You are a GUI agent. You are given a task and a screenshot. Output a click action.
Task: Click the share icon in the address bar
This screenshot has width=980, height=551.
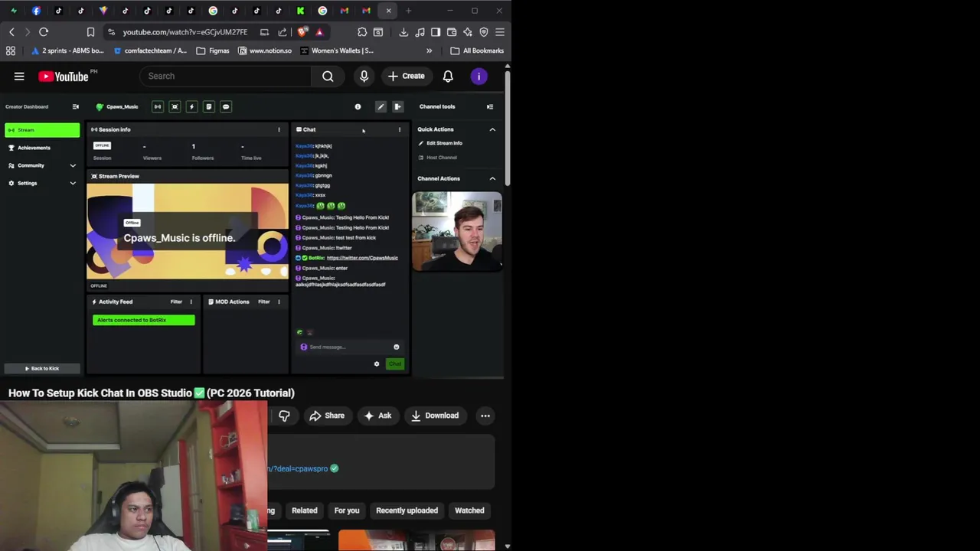(283, 32)
